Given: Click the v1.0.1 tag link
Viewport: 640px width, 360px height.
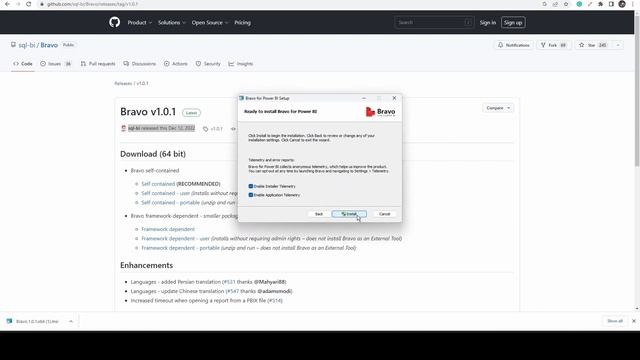Looking at the screenshot, I should [213, 129].
